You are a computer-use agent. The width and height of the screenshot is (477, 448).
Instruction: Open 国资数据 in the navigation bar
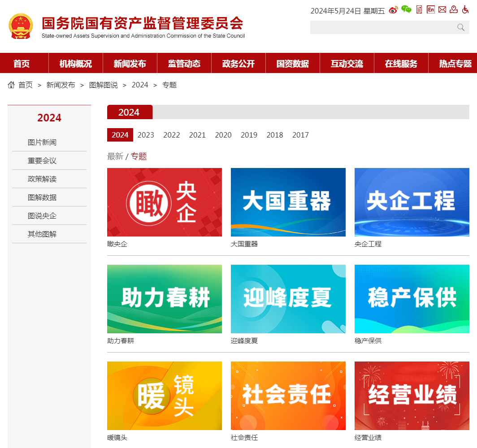coord(293,64)
